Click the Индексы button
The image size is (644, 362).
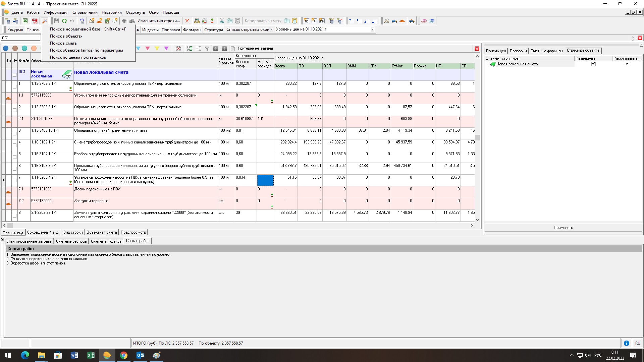click(150, 29)
